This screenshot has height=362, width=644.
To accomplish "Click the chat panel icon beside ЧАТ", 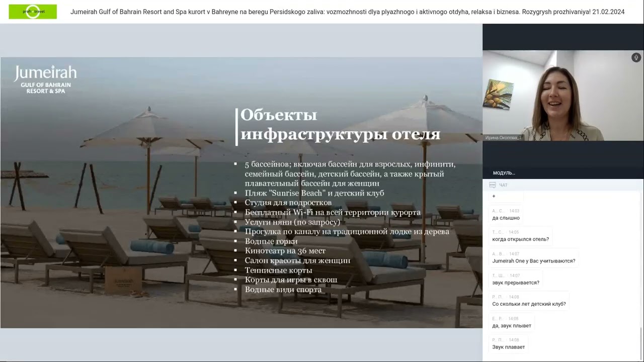I will pos(493,185).
